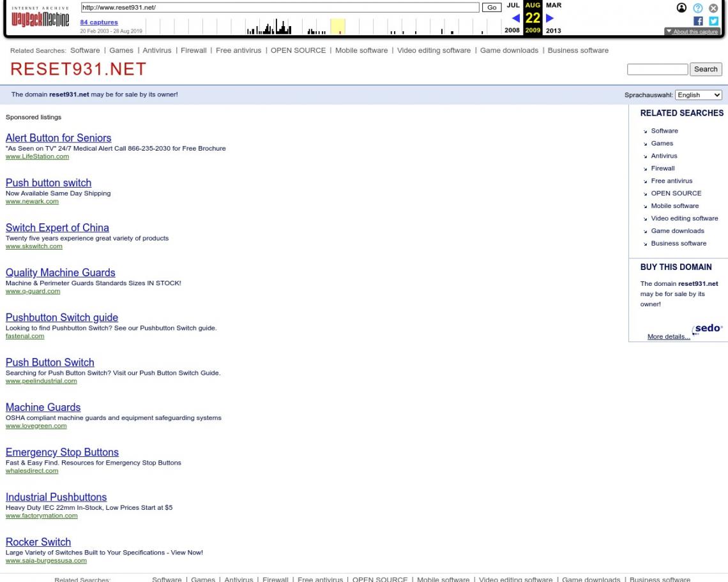Click the Wayback Machine logo
Screen dimensions: 728x582
click(x=40, y=18)
